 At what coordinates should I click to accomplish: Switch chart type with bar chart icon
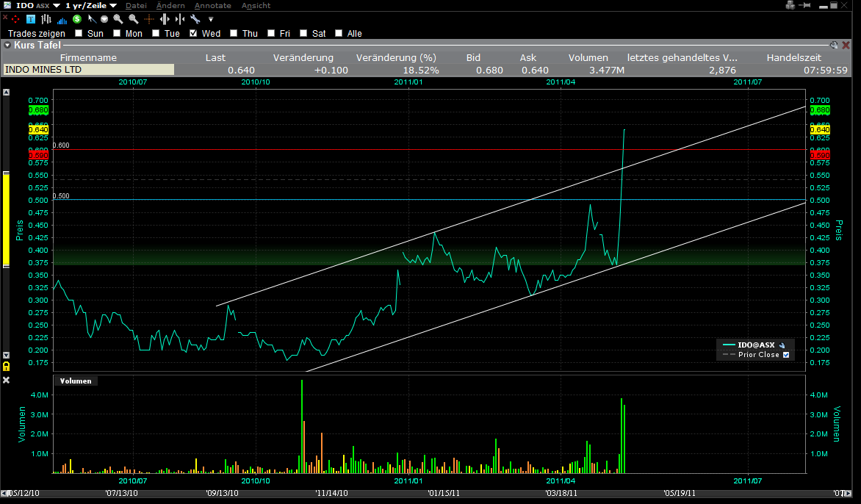[46, 19]
